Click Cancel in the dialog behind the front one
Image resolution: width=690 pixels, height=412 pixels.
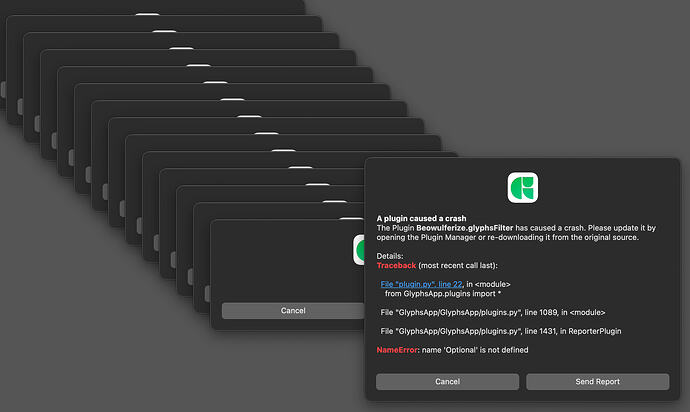[x=293, y=311]
